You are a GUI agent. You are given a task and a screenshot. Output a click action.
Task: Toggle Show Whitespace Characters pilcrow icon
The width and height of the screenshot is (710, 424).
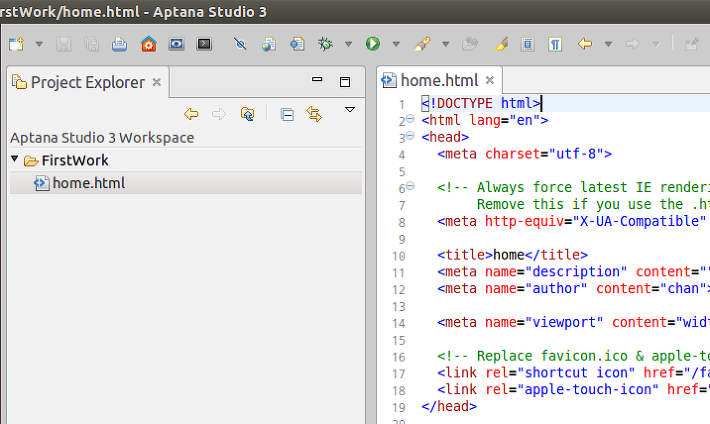coord(555,44)
